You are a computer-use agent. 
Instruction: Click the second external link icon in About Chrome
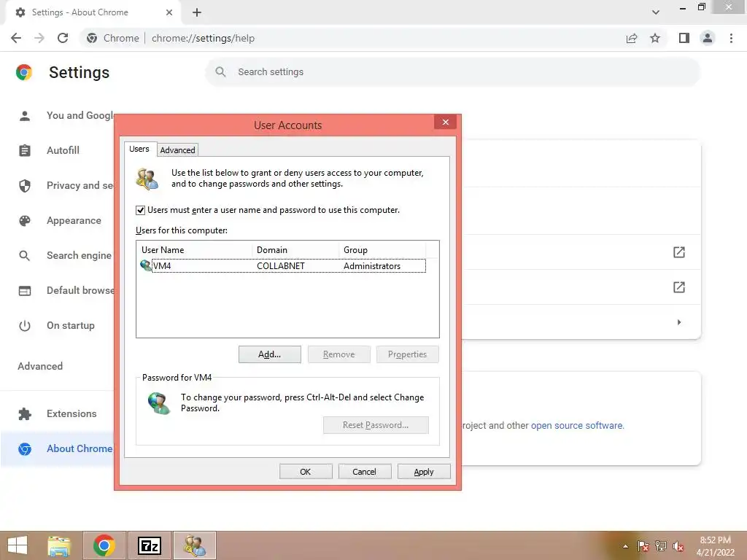pos(679,287)
